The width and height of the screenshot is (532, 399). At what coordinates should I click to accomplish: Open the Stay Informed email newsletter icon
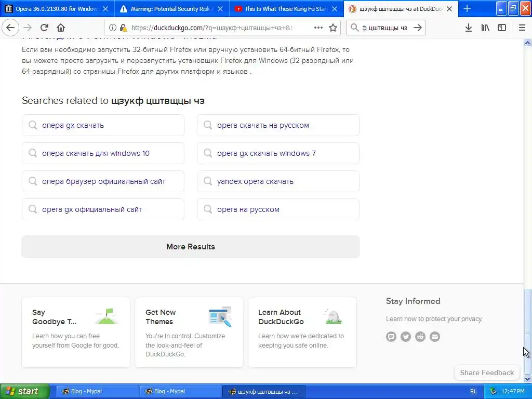click(435, 337)
